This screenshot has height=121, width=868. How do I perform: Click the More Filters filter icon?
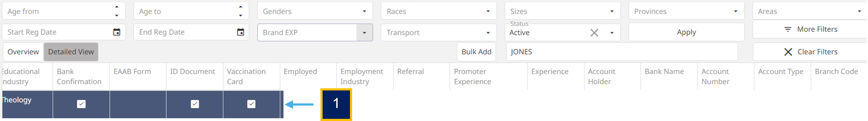pos(788,29)
